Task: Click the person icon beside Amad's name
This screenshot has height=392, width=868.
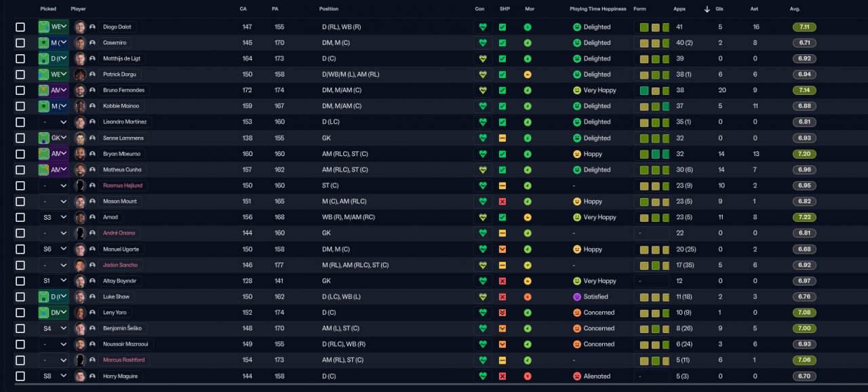Action: (x=92, y=217)
